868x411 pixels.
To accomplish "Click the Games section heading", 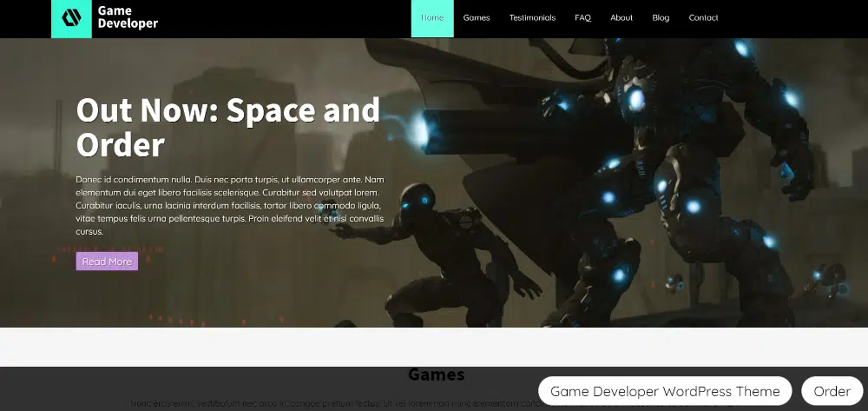I will pos(436,375).
